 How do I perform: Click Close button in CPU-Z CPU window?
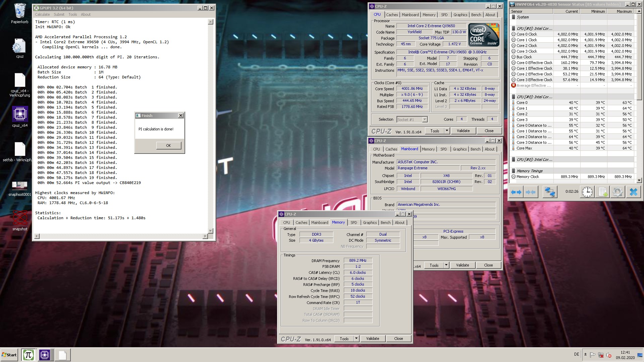(489, 131)
